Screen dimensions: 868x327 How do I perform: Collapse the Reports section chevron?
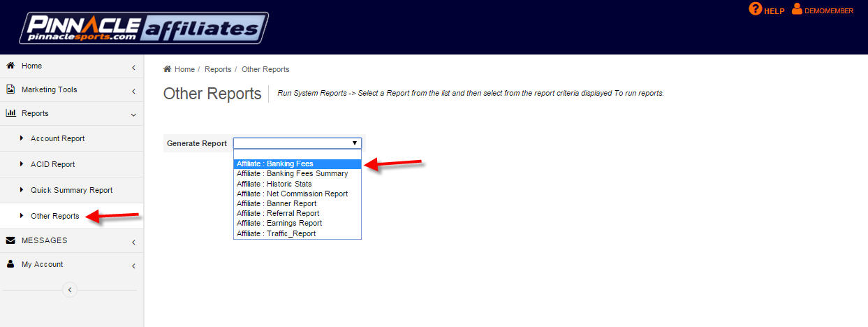tap(133, 115)
